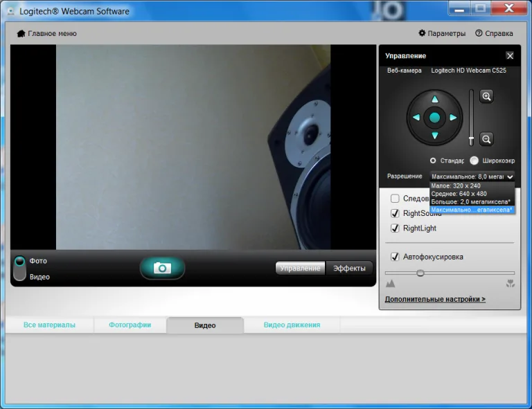Reset camera position with the center dot
The image size is (532, 409).
434,118
